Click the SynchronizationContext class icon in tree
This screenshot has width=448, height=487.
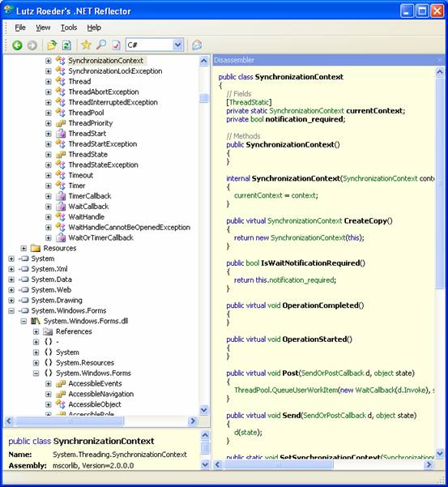[61, 61]
